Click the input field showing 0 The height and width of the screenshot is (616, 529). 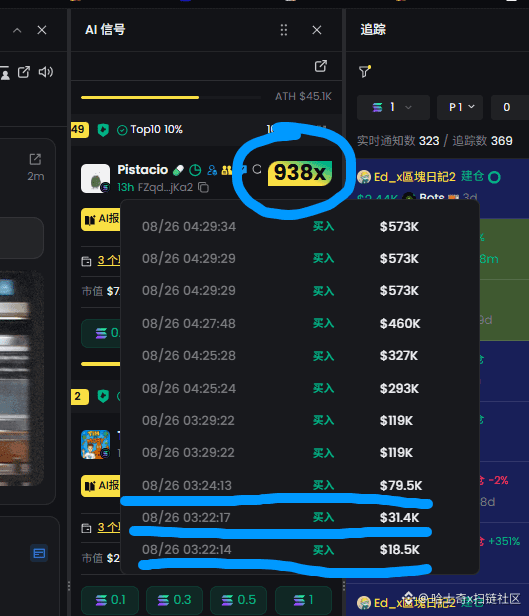(510, 107)
